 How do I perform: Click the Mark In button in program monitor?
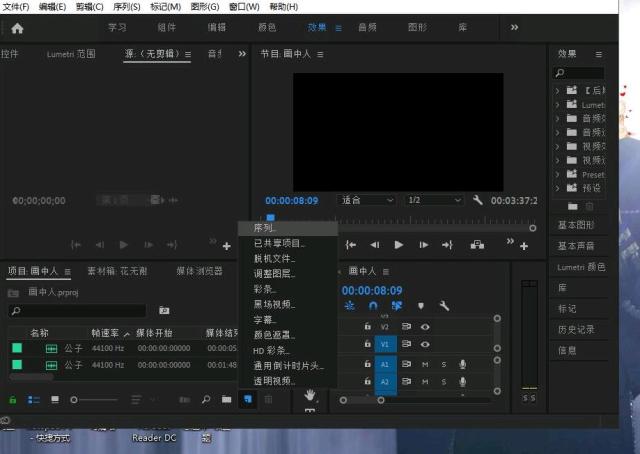pos(351,245)
